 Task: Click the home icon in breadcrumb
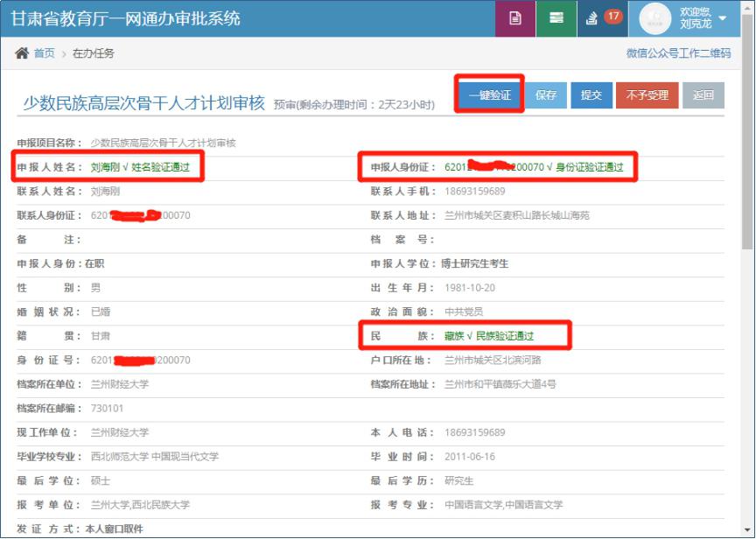click(x=22, y=53)
